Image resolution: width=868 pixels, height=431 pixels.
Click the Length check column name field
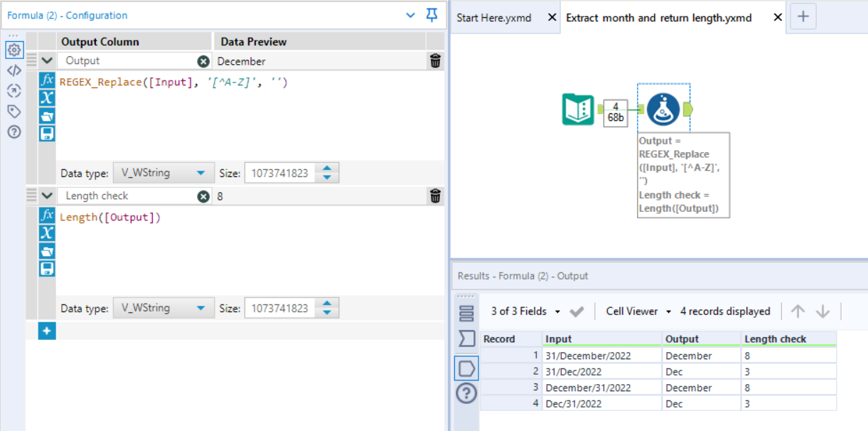pyautogui.click(x=128, y=196)
